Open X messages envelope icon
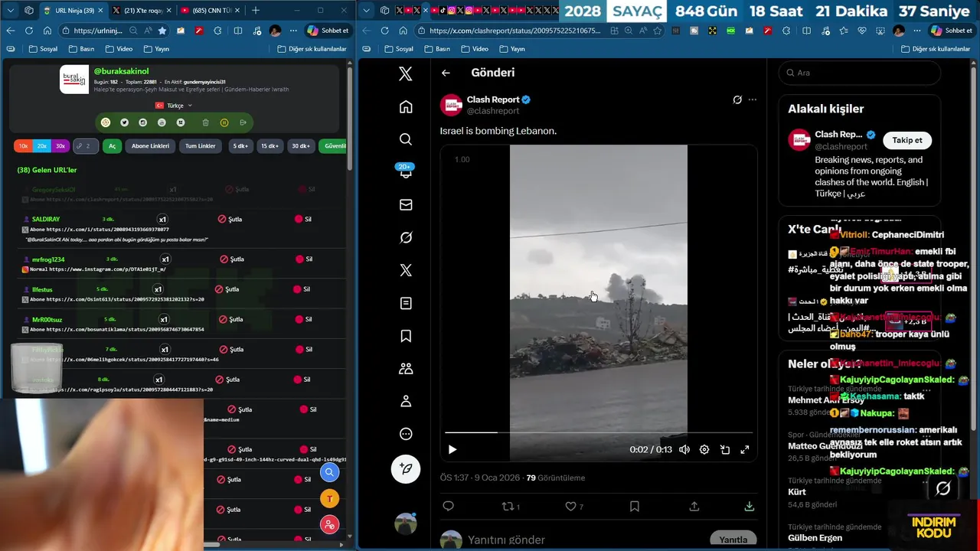 406,205
